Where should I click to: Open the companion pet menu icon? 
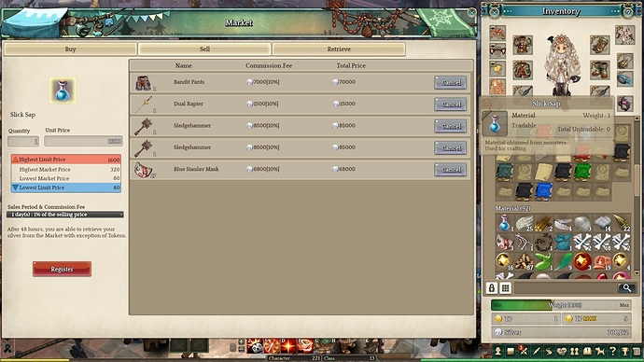tap(600, 351)
